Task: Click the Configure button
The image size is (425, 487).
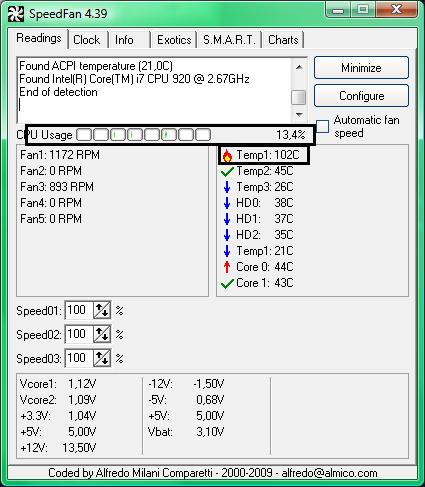Action: [361, 96]
